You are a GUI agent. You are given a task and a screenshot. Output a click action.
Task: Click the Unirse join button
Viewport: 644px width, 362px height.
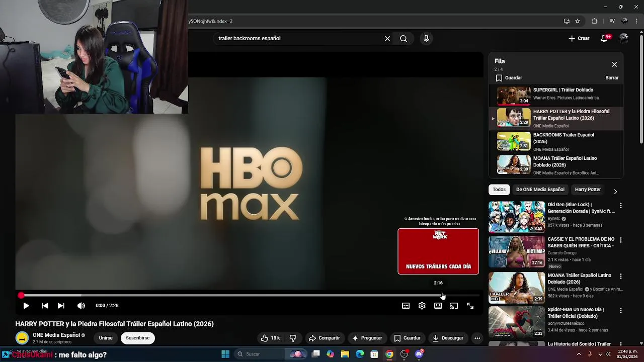point(106,338)
